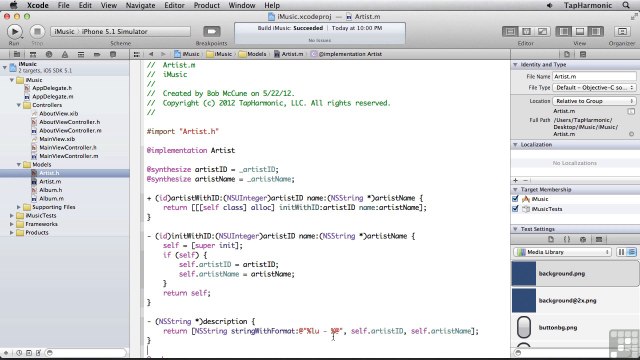
Task: Show the Media library tab
Action: point(599,240)
